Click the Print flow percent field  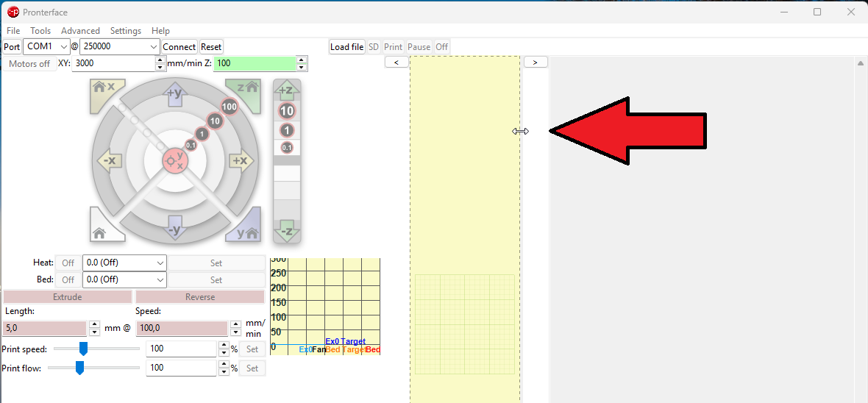click(x=182, y=368)
